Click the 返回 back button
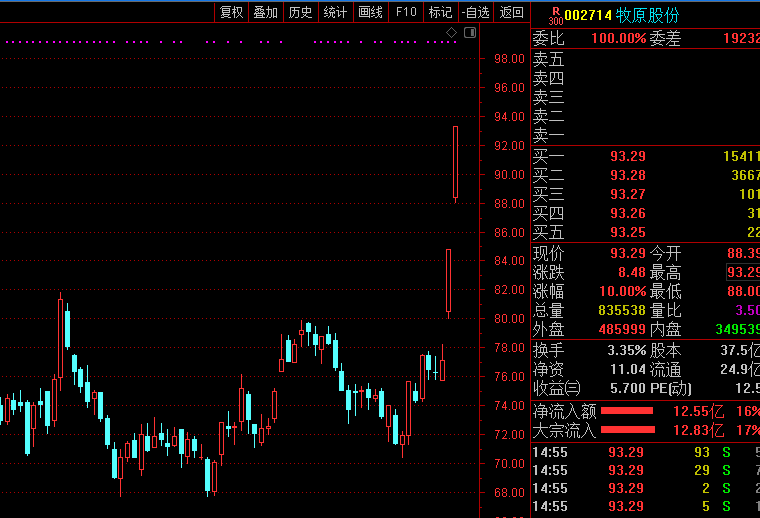The width and height of the screenshot is (760, 518). pyautogui.click(x=512, y=12)
